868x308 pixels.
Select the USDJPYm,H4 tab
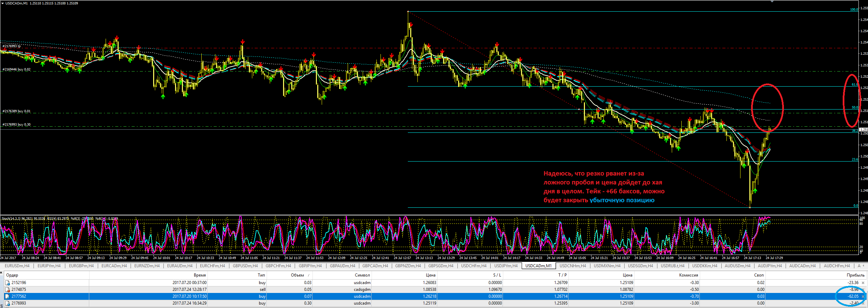click(x=506, y=266)
